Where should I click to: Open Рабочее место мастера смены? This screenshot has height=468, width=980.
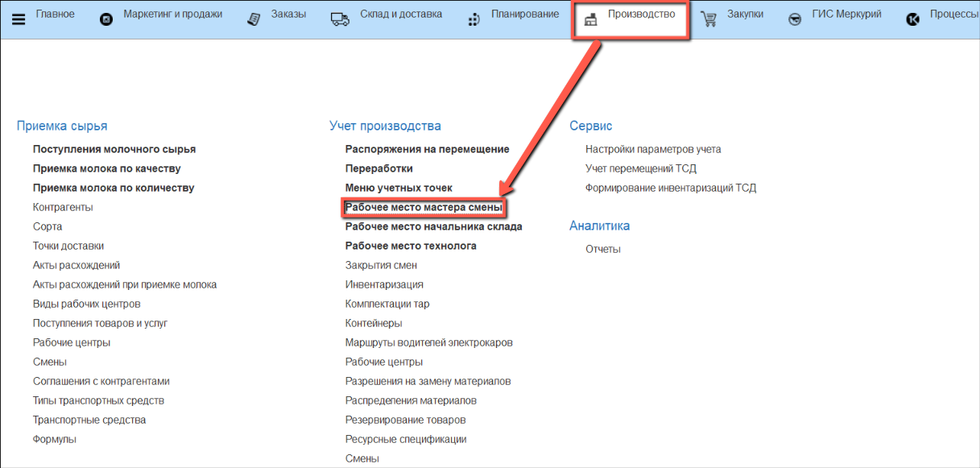[424, 208]
